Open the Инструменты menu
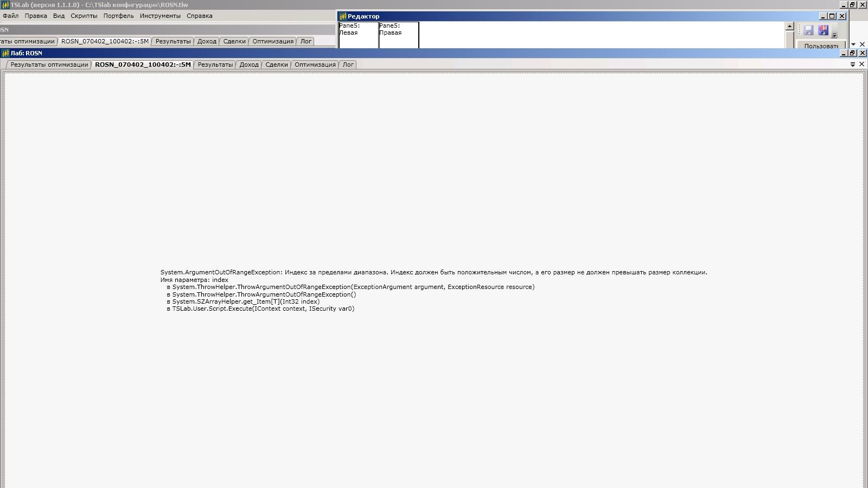This screenshot has width=868, height=488. click(160, 16)
